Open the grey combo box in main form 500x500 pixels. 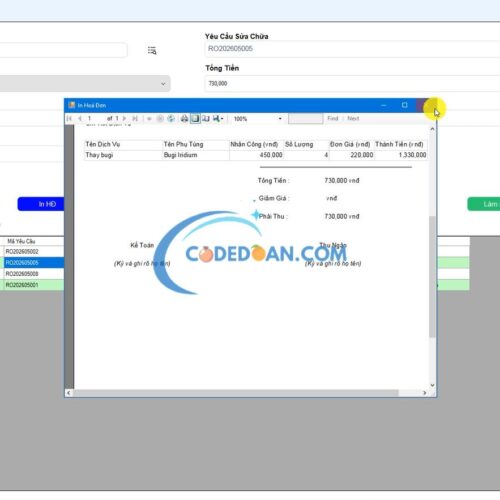point(85,83)
